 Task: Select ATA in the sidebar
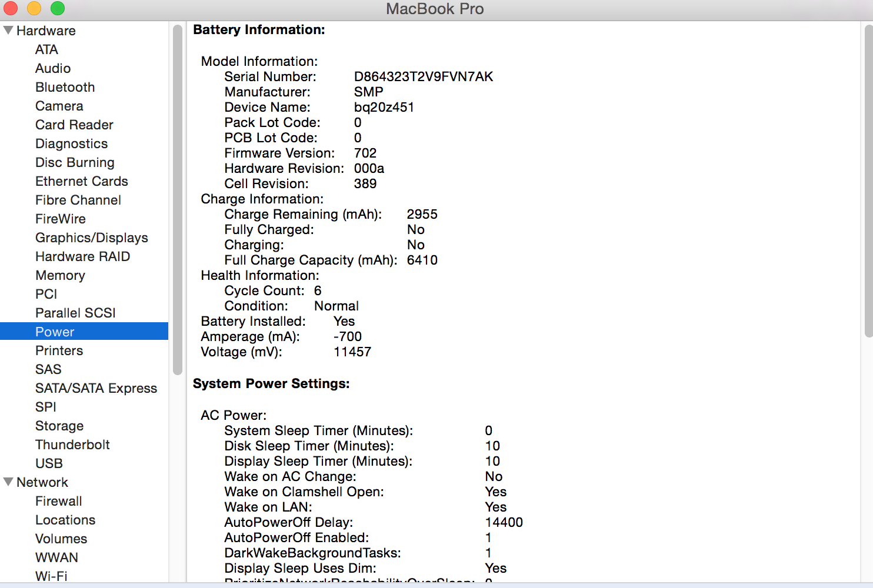46,49
